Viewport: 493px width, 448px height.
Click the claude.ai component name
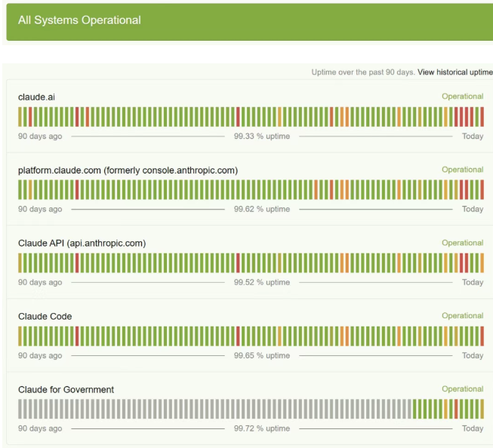[36, 97]
